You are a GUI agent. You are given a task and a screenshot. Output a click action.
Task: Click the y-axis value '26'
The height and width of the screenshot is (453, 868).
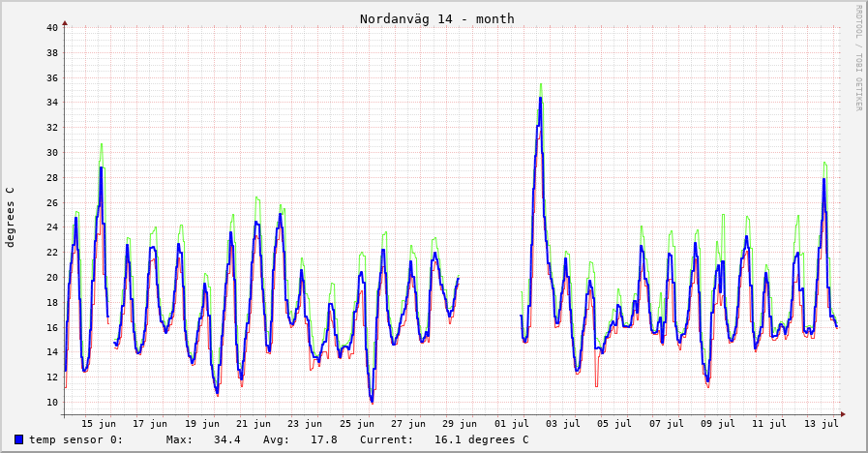(x=52, y=203)
